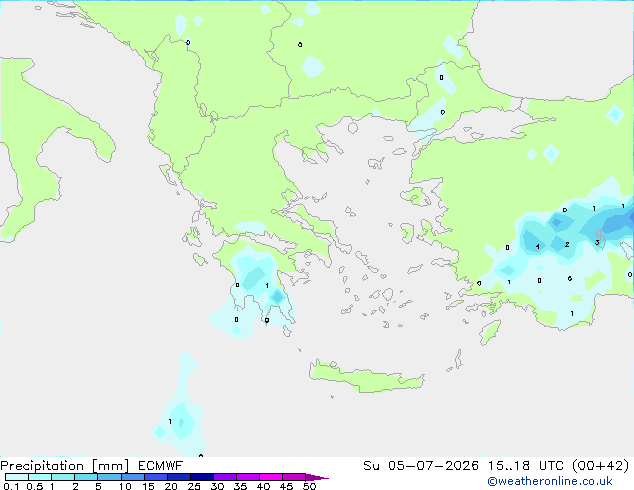The image size is (634, 490).
Task: Click the '2' precipitation value on the map
Action: 567,244
